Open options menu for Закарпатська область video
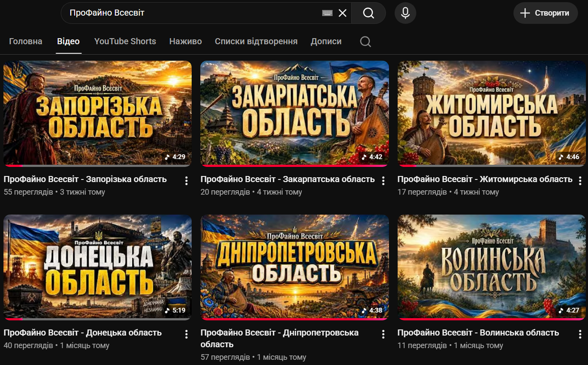 click(x=383, y=180)
